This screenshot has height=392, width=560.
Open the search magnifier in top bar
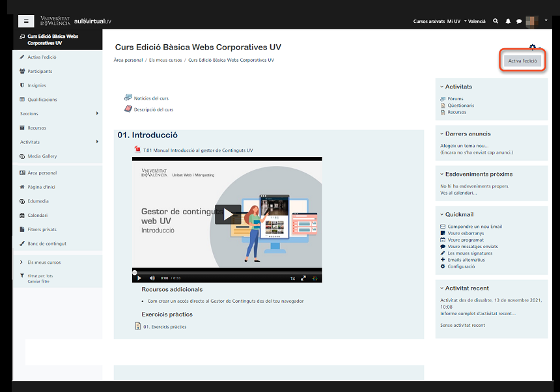pos(496,21)
